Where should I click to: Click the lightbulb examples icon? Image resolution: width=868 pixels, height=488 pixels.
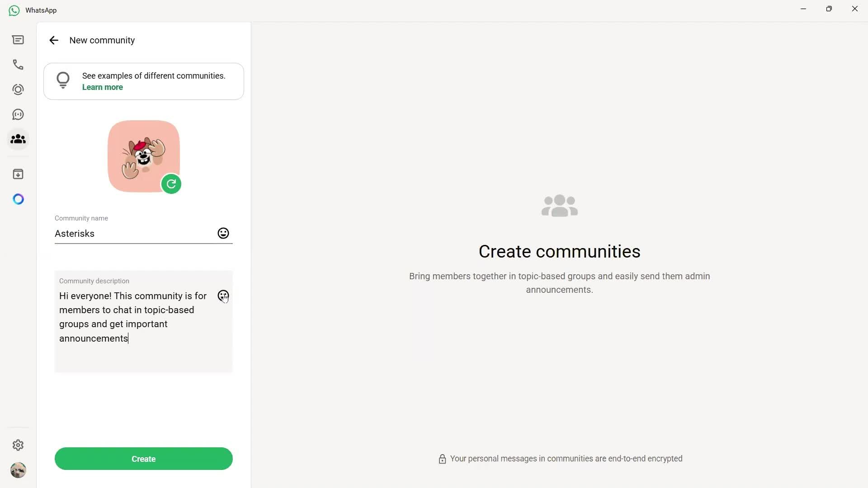63,80
